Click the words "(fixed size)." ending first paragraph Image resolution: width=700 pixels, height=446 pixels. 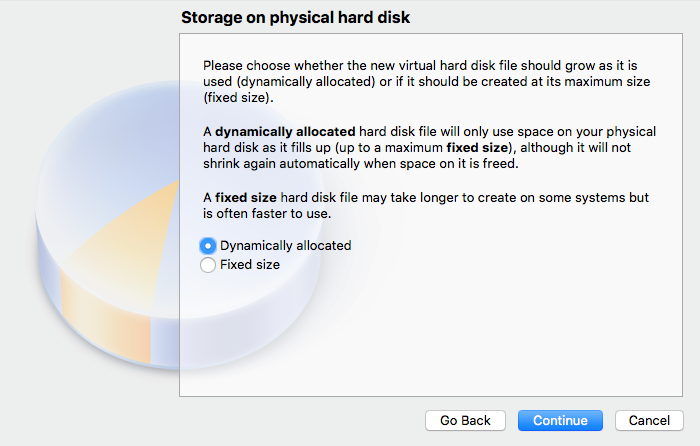pos(237,98)
